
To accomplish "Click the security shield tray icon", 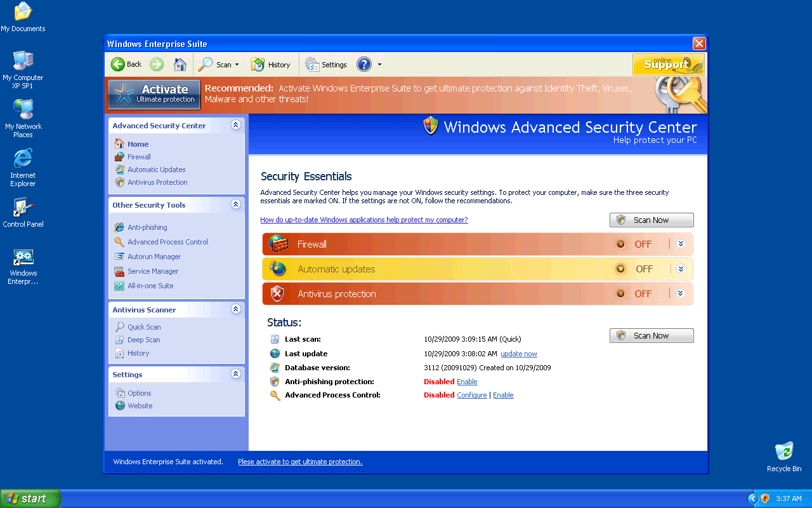I will pyautogui.click(x=765, y=498).
